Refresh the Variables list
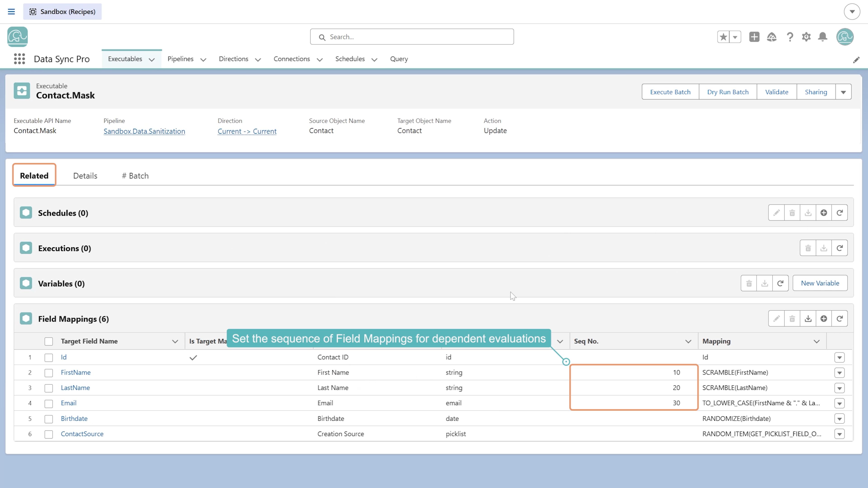868x488 pixels. 780,283
